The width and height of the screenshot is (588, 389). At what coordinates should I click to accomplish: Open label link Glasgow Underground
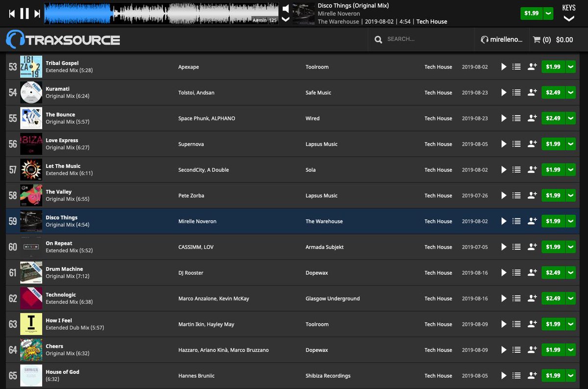333,298
